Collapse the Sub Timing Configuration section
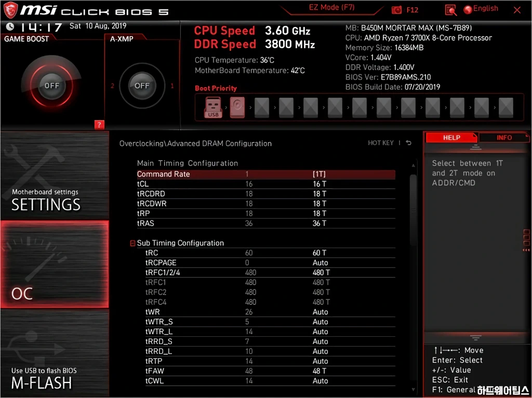 (x=132, y=243)
